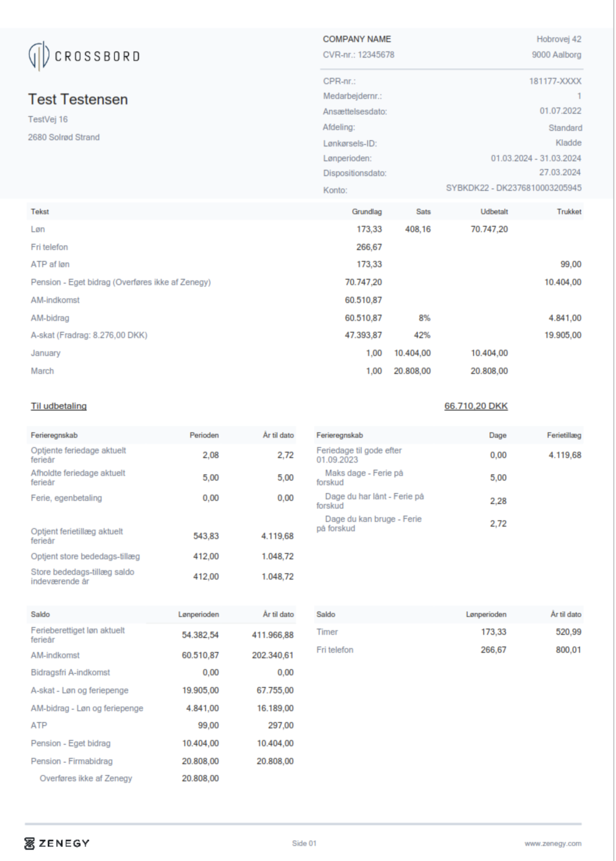Click the Crossbord logo icon

pos(38,56)
